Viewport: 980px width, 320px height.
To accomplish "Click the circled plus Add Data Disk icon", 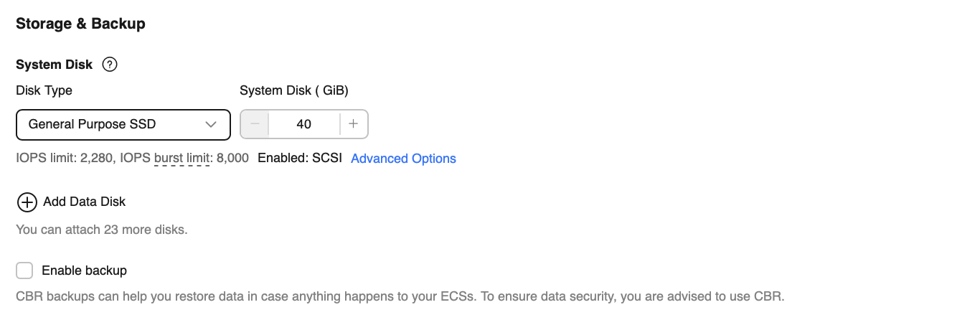I will (27, 202).
